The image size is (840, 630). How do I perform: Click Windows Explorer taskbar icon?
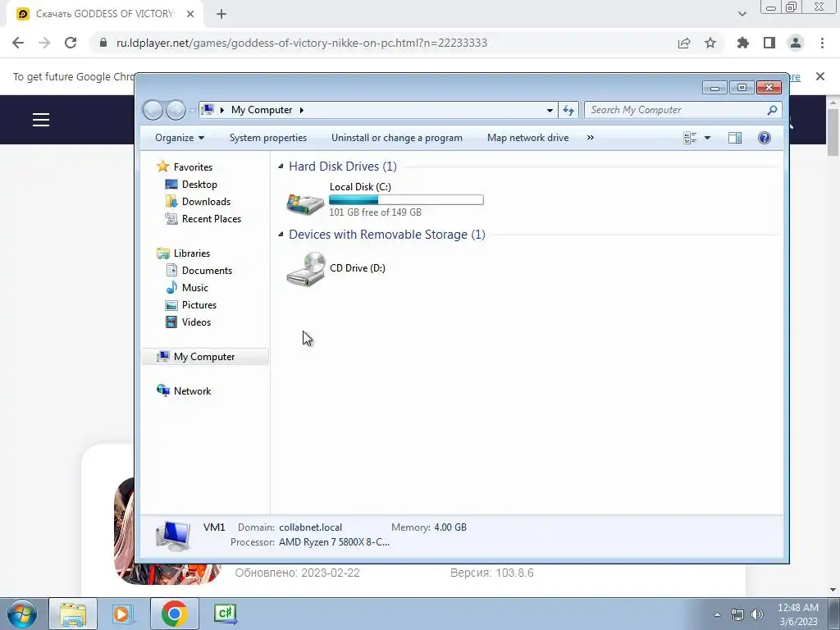73,614
